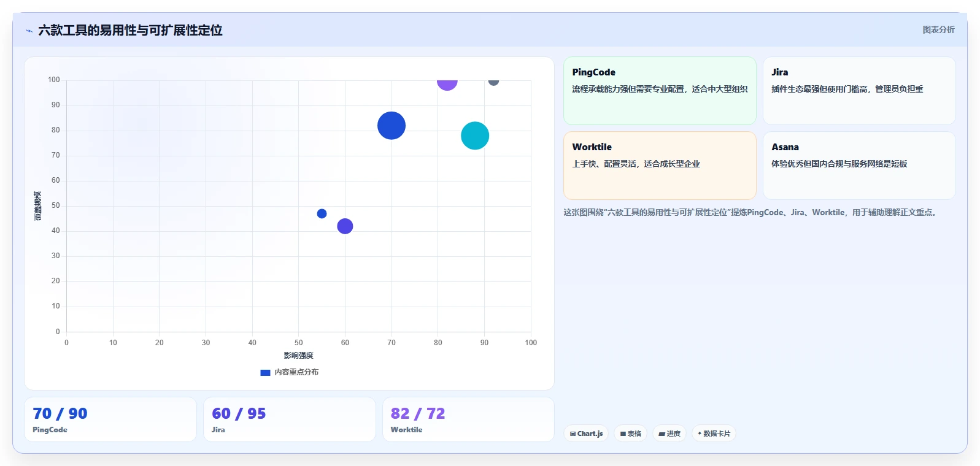Open the Asana description card
980x466 pixels.
pyautogui.click(x=859, y=166)
